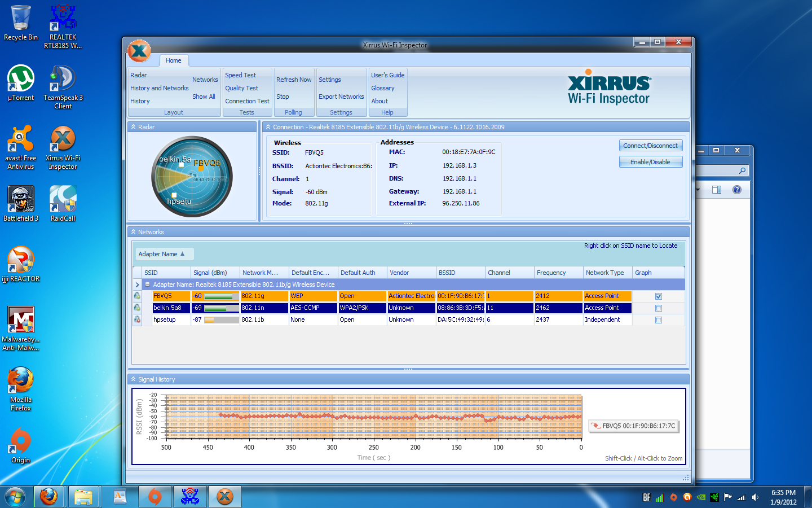
Task: Collapse the Realtek adapter name group
Action: [148, 284]
